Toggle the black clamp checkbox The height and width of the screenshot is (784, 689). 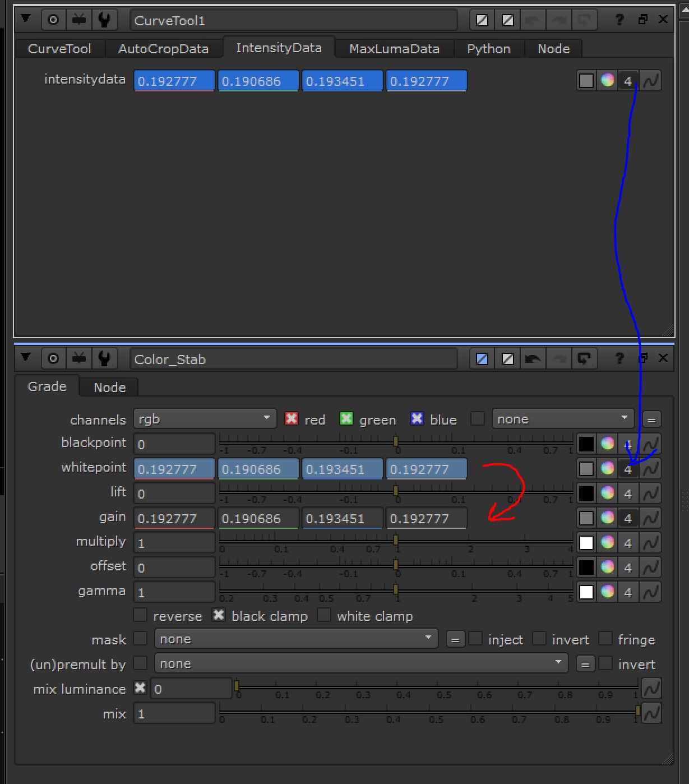tap(219, 616)
